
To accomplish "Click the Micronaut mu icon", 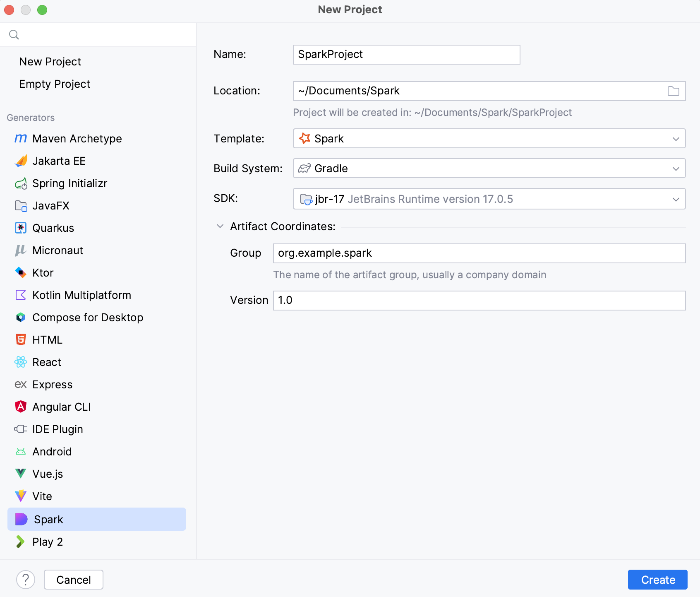I will coord(21,250).
